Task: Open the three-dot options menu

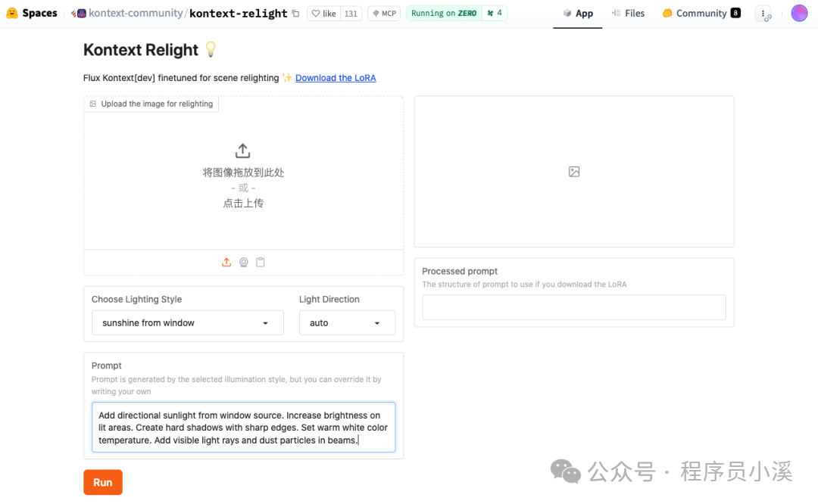Action: (x=763, y=14)
